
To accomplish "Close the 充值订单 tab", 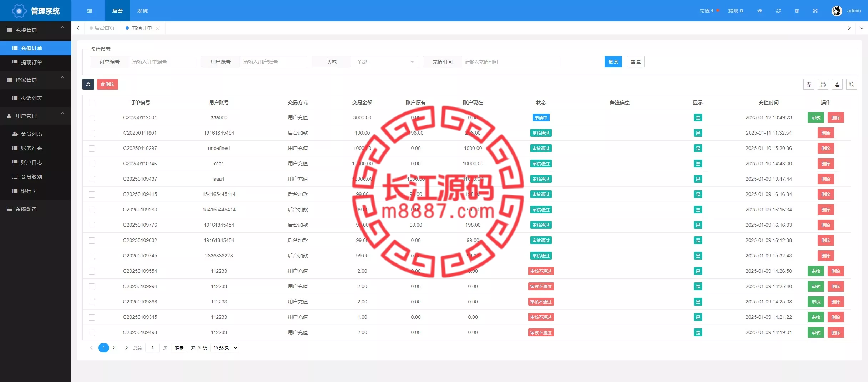I will pyautogui.click(x=157, y=28).
